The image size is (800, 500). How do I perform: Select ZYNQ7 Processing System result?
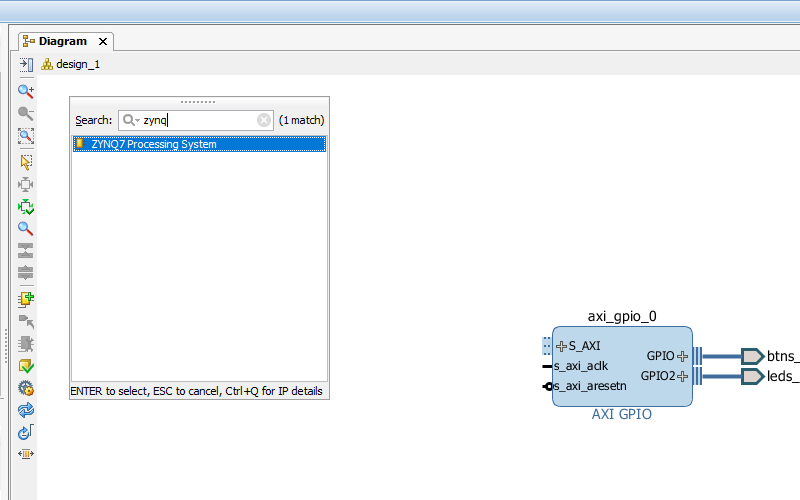[x=199, y=144]
